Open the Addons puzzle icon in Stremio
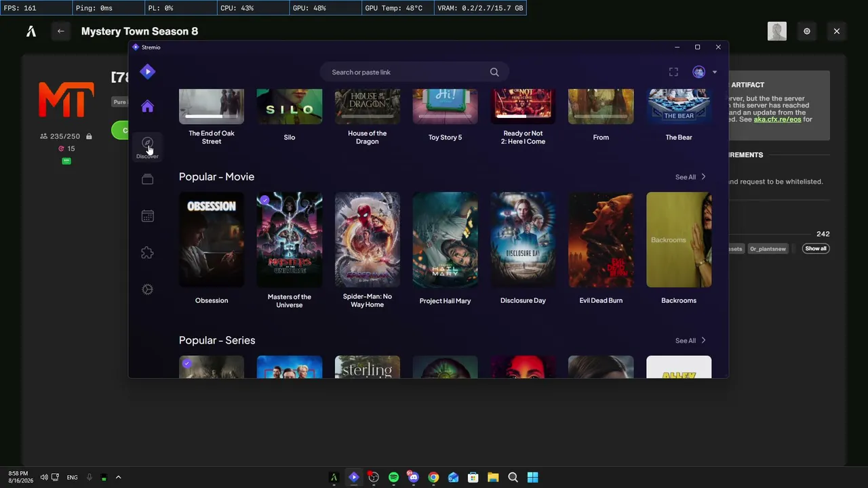Screen dimensions: 868x488 [x=147, y=253]
